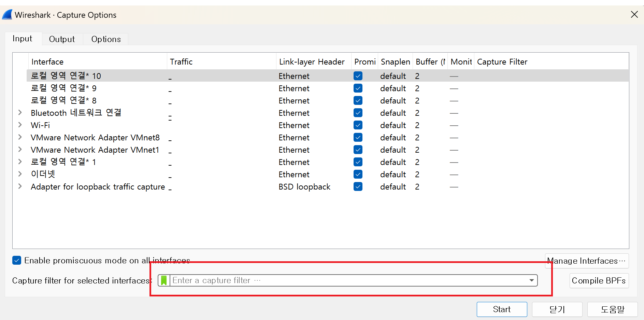Expand the Bluetooth 네트워크 연결 interface
Viewport: 644px width, 320px height.
coord(20,112)
